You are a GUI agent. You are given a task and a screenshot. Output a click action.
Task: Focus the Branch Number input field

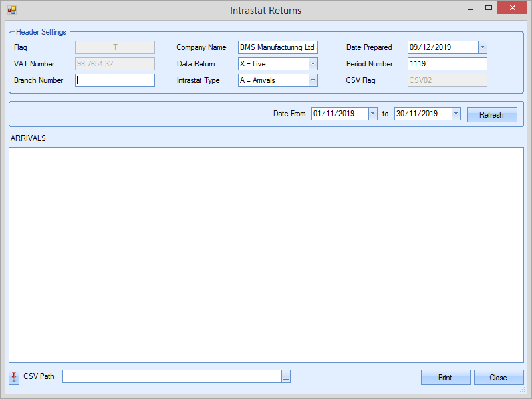(115, 80)
